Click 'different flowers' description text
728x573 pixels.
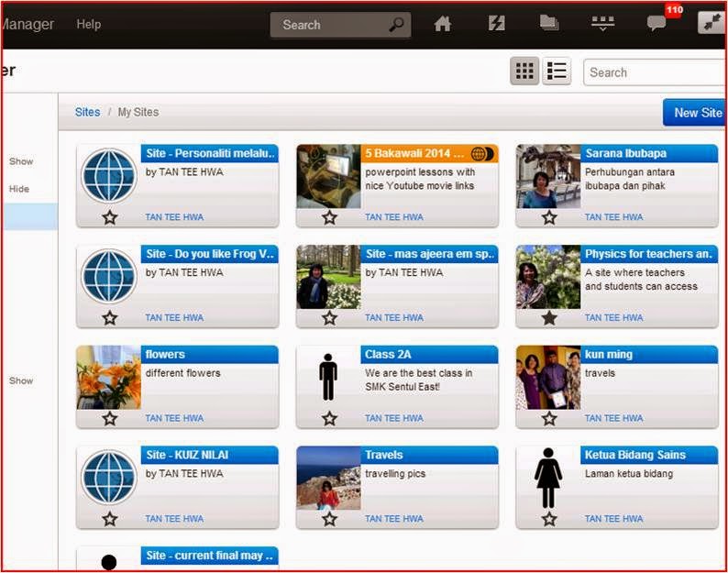click(183, 373)
